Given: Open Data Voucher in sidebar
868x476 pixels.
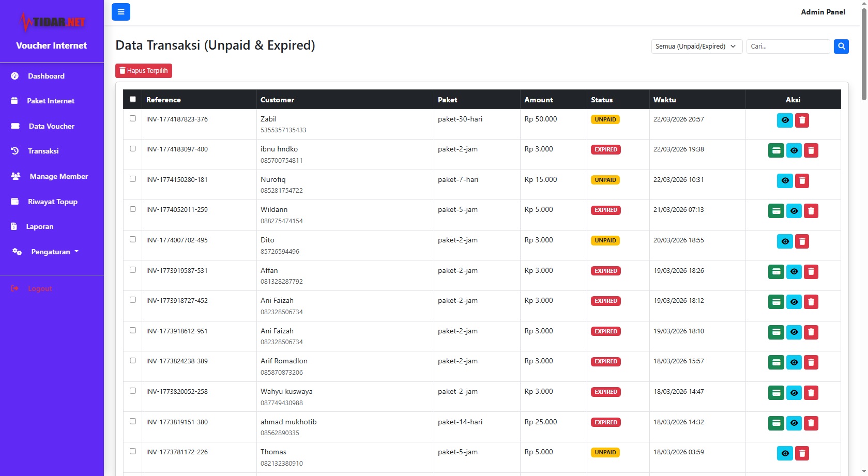Looking at the screenshot, I should point(52,126).
